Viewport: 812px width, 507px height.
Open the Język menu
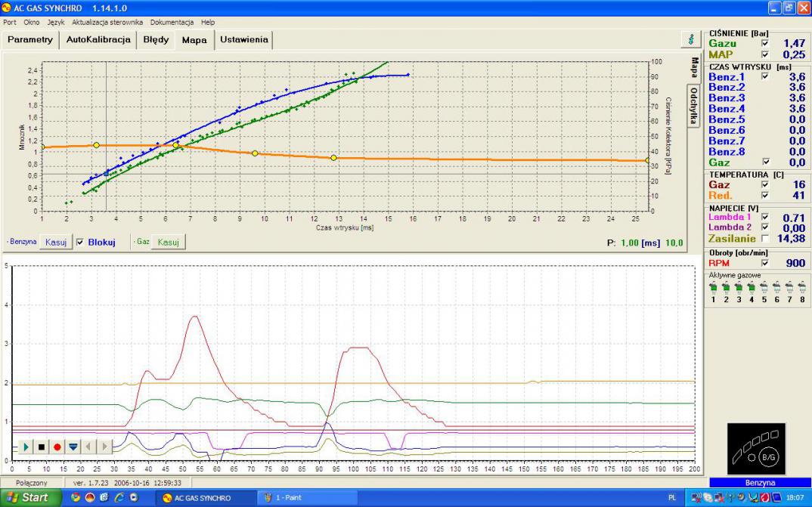(55, 23)
